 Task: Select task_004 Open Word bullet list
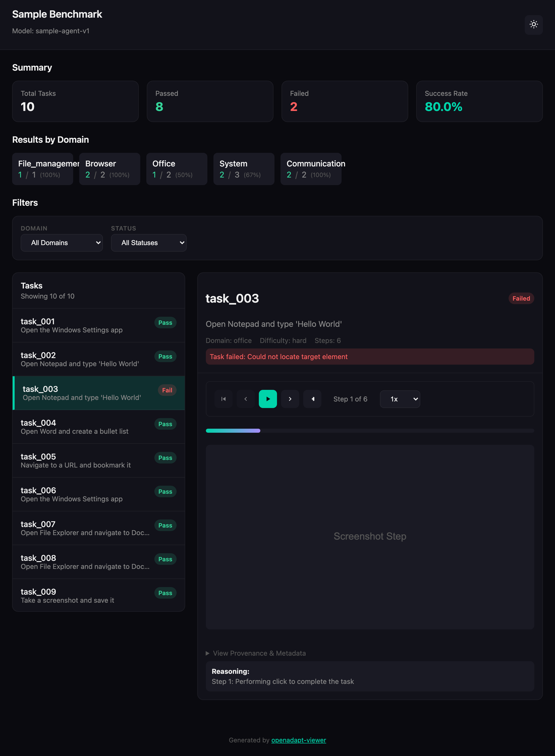pyautogui.click(x=98, y=427)
